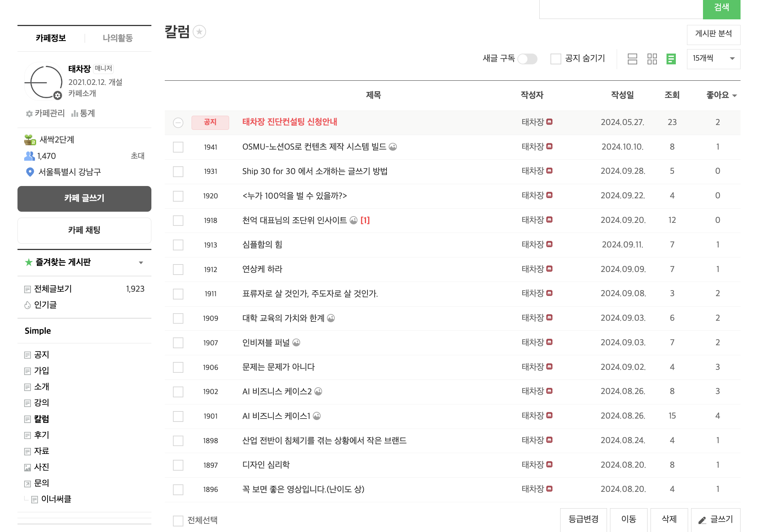
Task: Click the 이동 move button
Action: [629, 519]
